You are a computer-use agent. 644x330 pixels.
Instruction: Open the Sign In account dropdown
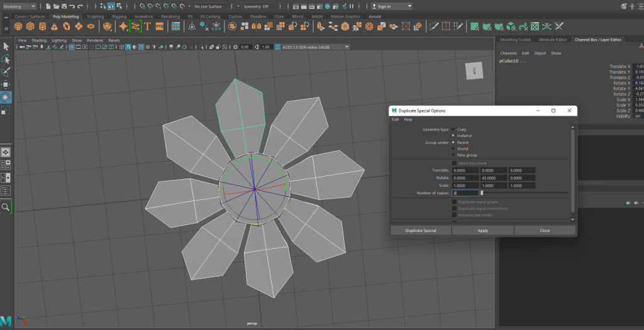391,6
